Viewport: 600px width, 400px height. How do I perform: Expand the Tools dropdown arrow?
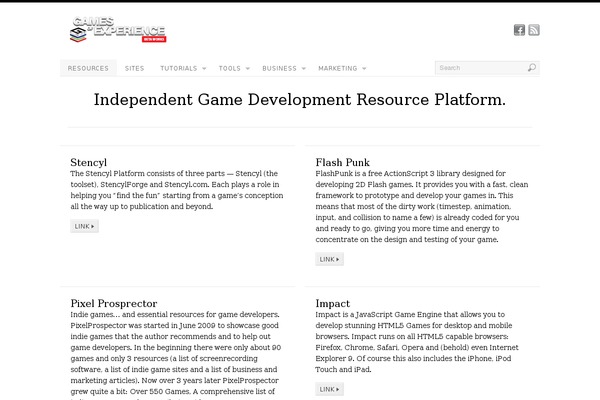pyautogui.click(x=248, y=69)
